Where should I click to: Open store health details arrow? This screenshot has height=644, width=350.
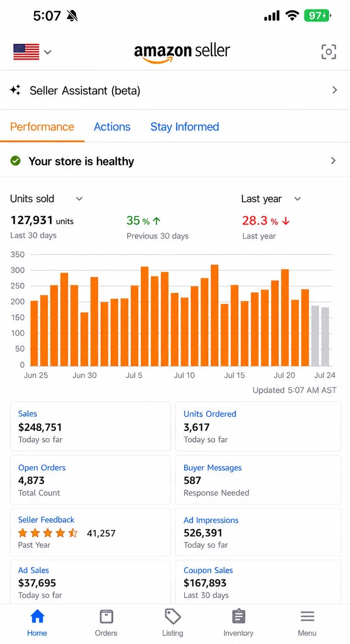click(333, 160)
